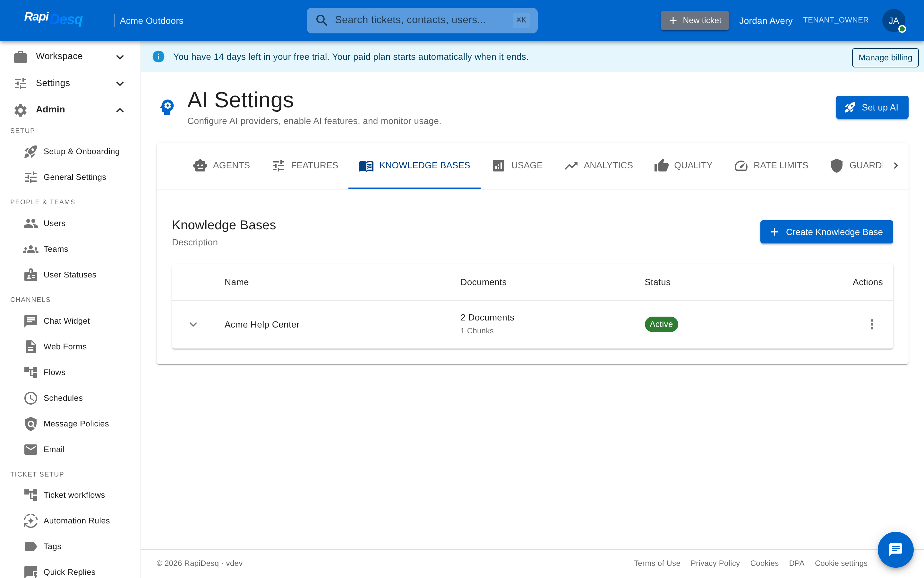Expand the Settings sidebar section
Viewport: 924px width, 578px height.
(x=70, y=83)
